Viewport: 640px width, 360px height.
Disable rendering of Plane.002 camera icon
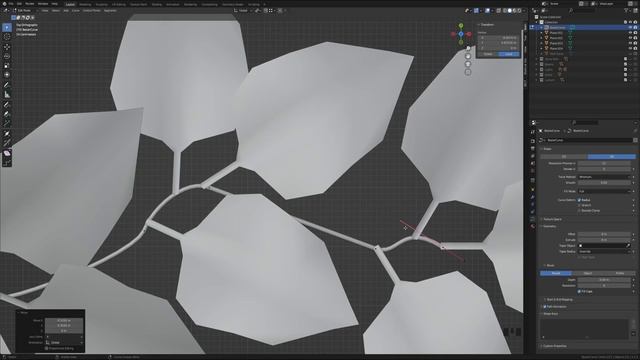click(x=635, y=38)
